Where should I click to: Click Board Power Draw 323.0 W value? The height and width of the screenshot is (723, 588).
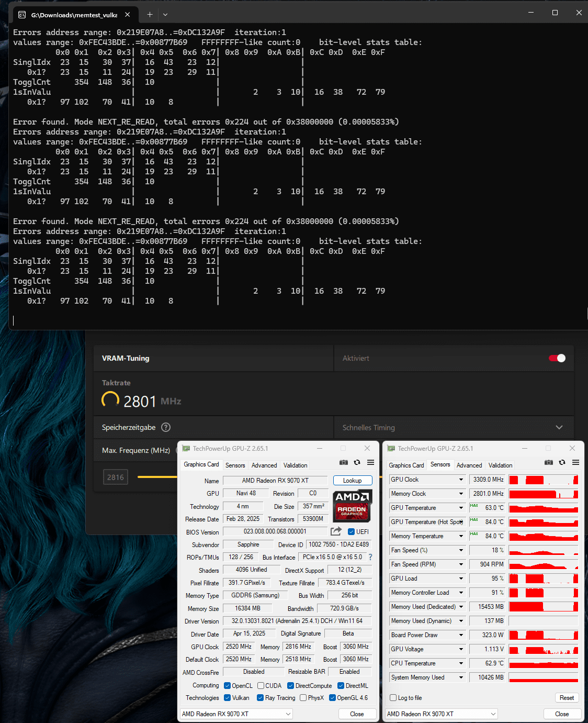tap(487, 635)
